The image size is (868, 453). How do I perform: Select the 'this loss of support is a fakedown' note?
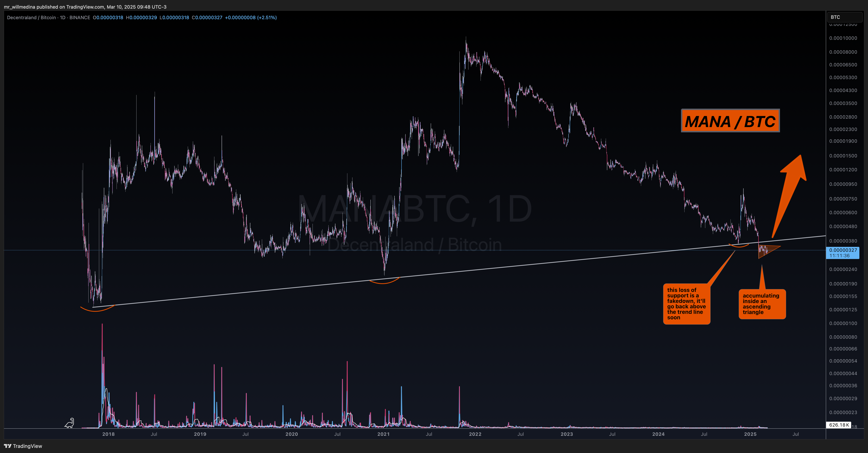[687, 304]
